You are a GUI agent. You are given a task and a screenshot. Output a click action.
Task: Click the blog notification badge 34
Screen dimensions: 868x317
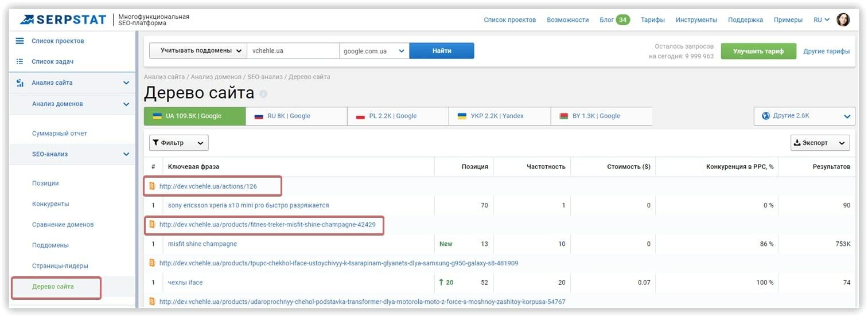pos(622,19)
